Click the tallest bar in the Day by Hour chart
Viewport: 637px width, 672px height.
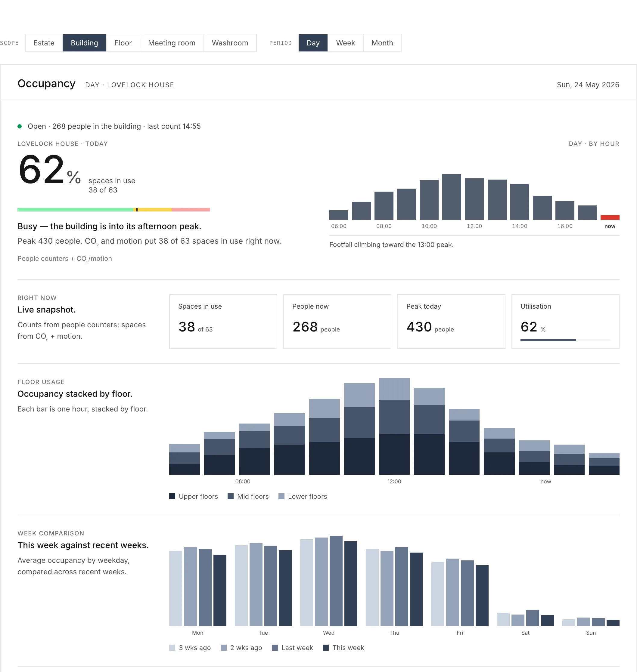[x=452, y=197]
